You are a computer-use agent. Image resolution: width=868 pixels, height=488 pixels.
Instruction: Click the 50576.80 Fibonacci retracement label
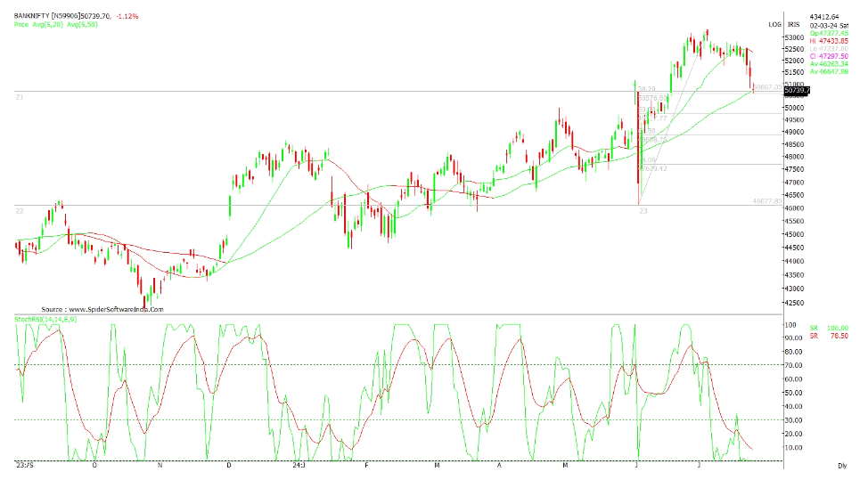653,97
